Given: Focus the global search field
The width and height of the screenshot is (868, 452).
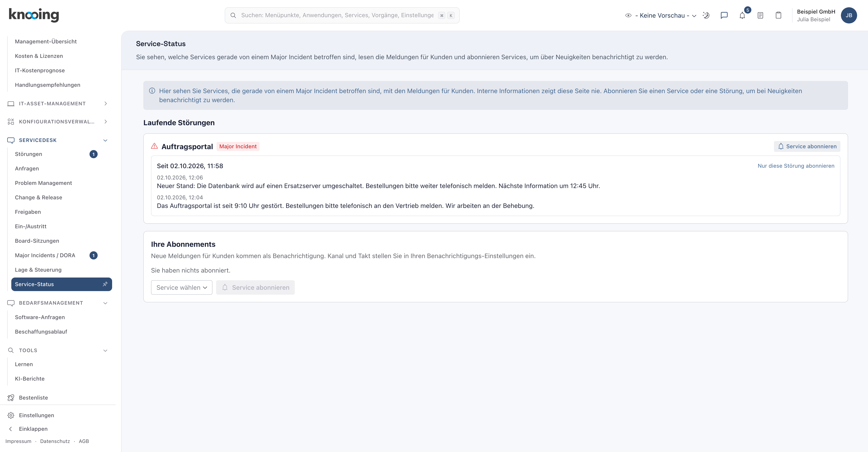Looking at the screenshot, I should tap(342, 15).
